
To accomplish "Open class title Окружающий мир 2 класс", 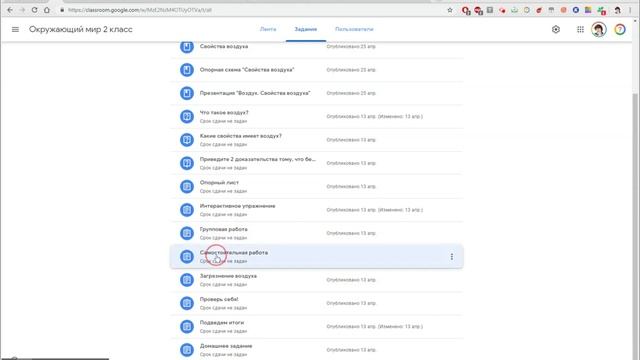I will click(x=81, y=29).
